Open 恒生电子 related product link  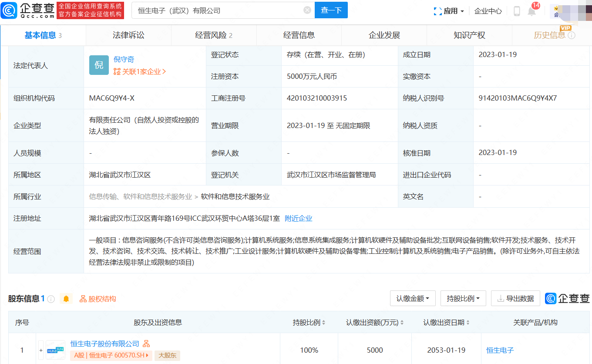coord(500,350)
